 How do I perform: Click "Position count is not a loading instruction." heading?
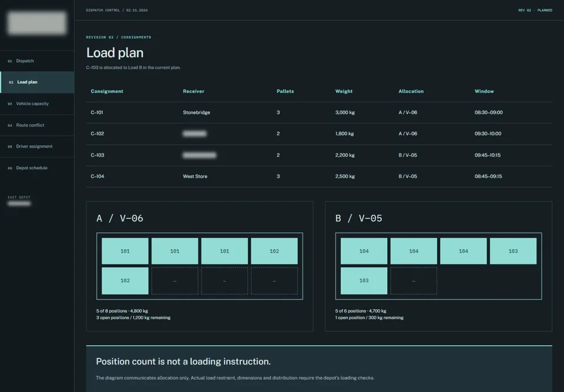click(x=183, y=362)
